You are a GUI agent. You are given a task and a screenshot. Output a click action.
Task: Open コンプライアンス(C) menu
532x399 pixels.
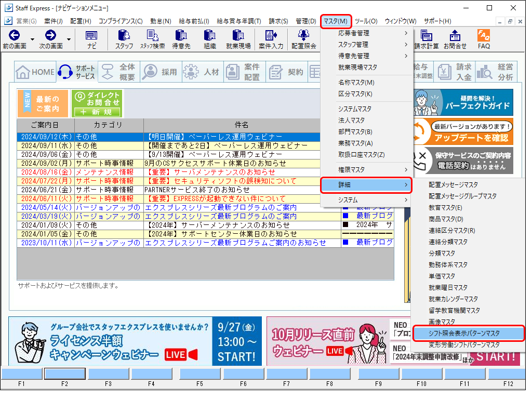[121, 21]
